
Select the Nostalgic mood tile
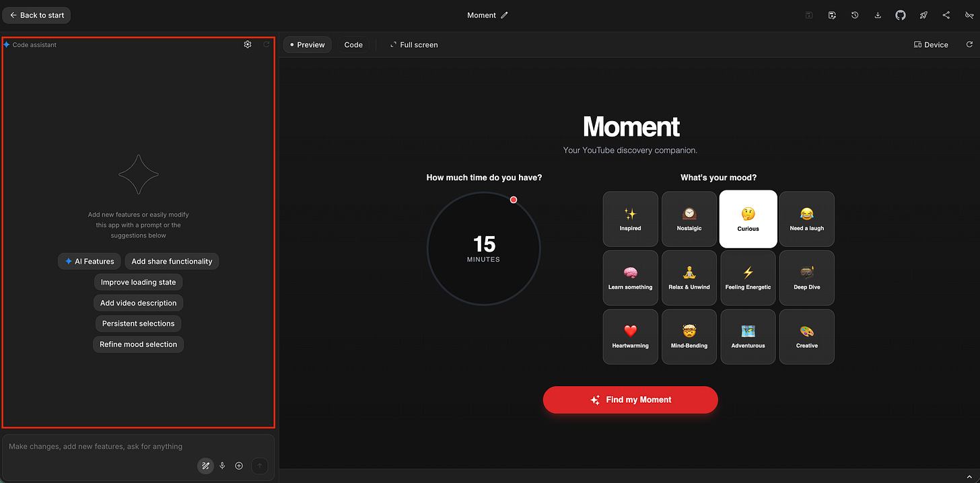point(689,219)
